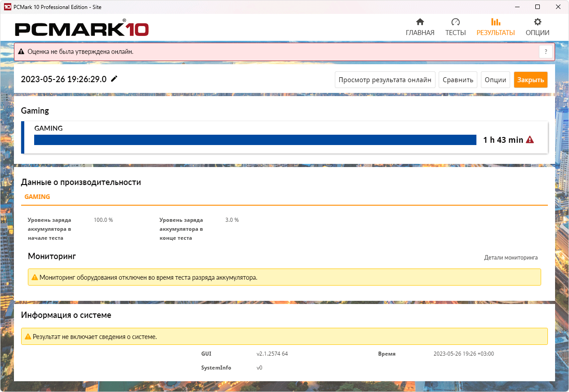569x392 pixels.
Task: Click the GUI version v2.1.2574 64
Action: coord(272,354)
